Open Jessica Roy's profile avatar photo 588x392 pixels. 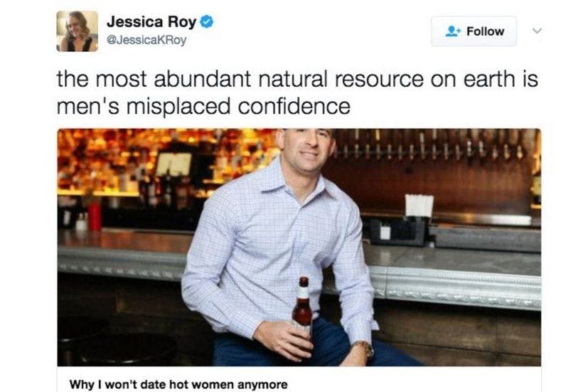77,31
